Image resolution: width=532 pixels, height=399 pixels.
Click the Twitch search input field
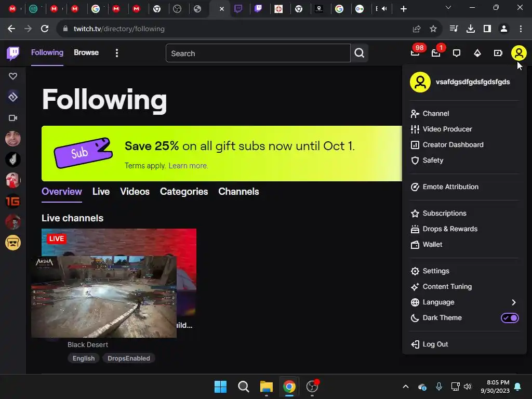[258, 54]
